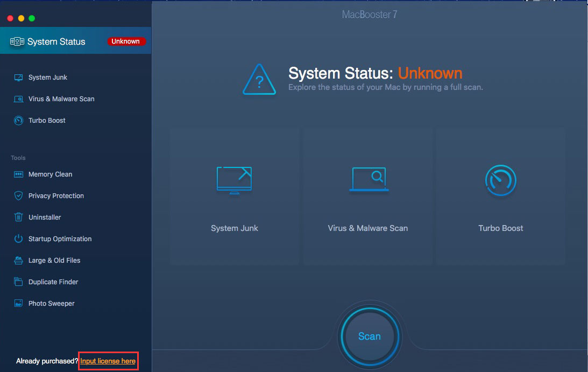Viewport: 588px width, 372px height.
Task: Click the Large & Old Files icon
Action: point(18,260)
